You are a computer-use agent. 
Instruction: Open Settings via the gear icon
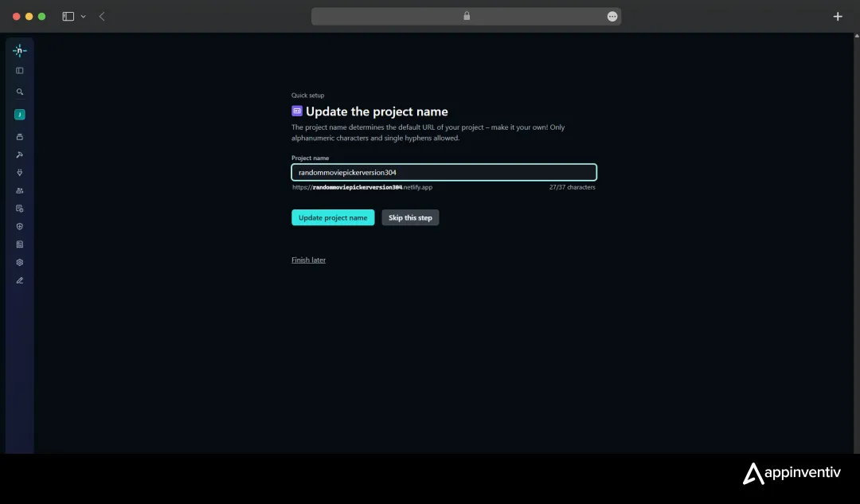(19, 262)
